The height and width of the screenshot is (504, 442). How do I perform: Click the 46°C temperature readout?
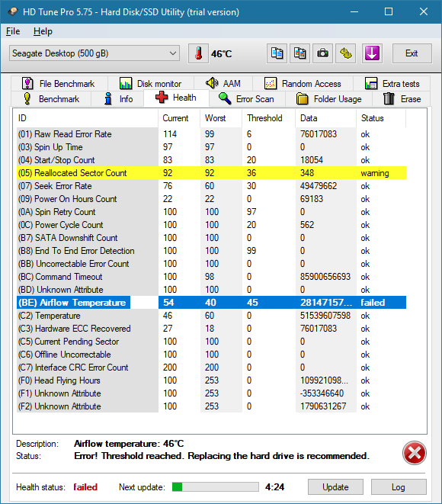tap(221, 53)
